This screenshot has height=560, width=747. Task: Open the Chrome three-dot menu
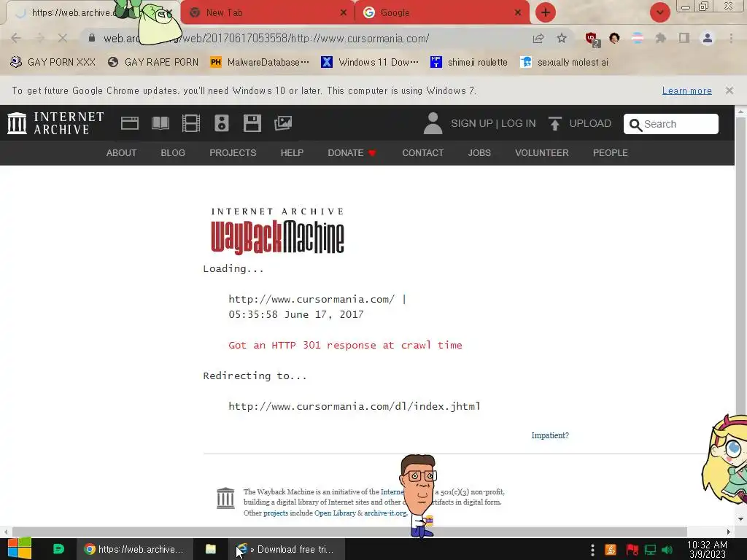pos(731,38)
